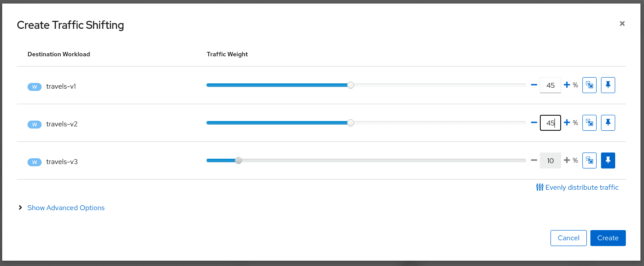
Task: Increase travels-v2 weight with plus icon
Action: (566, 123)
